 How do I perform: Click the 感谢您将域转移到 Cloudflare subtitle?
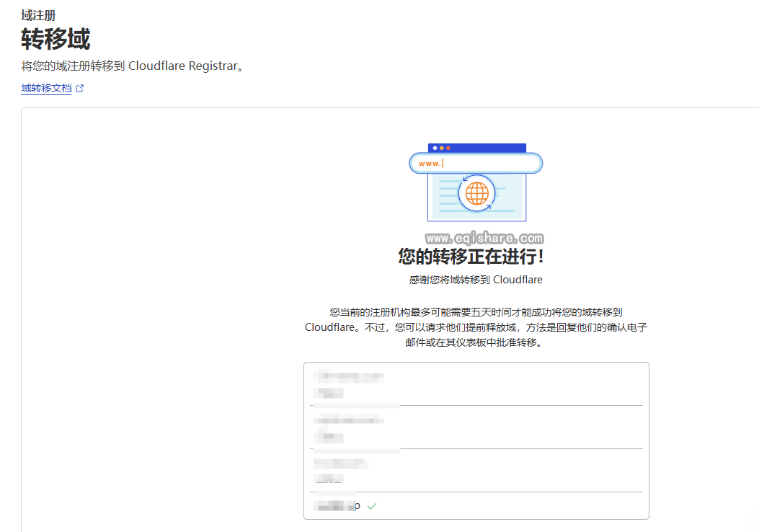pos(476,280)
